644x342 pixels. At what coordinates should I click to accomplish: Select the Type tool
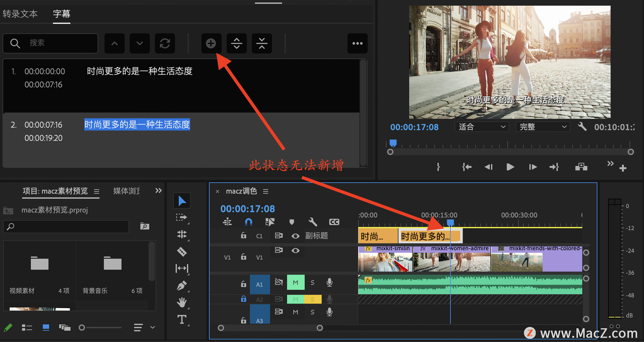(x=182, y=320)
